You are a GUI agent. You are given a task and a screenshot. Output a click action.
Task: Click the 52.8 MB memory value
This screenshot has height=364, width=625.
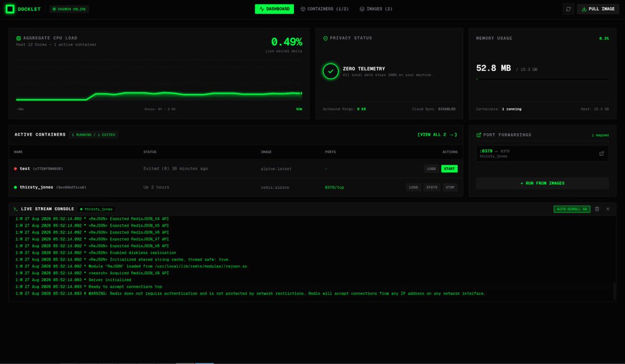pyautogui.click(x=494, y=68)
